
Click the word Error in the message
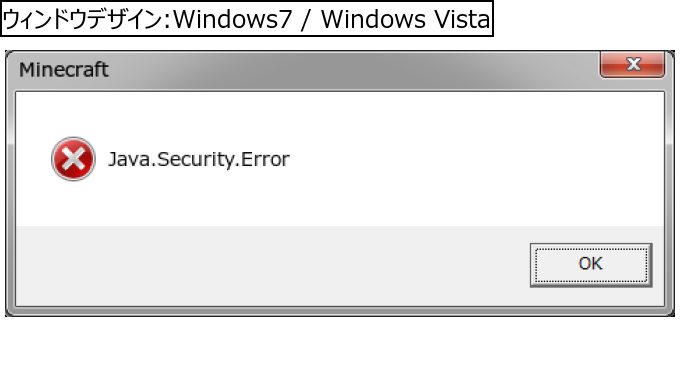[x=265, y=159]
